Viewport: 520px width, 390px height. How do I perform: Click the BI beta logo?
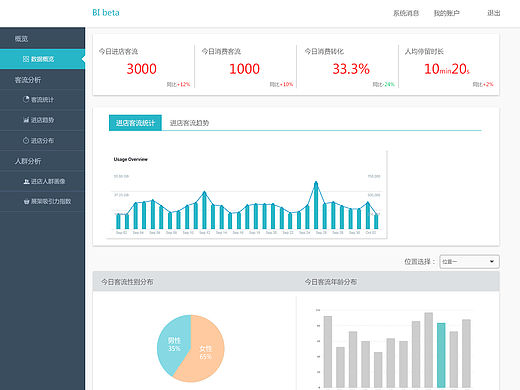coord(106,13)
